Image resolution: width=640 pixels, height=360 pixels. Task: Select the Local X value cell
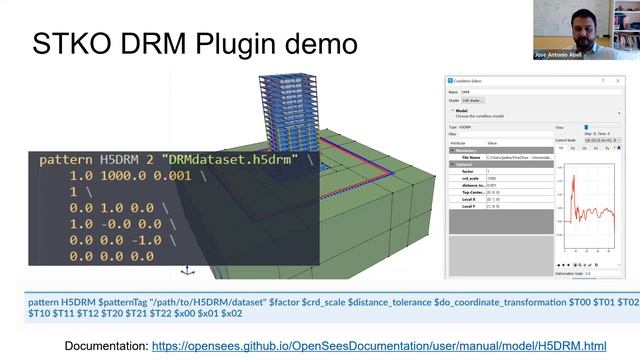pyautogui.click(x=520, y=199)
